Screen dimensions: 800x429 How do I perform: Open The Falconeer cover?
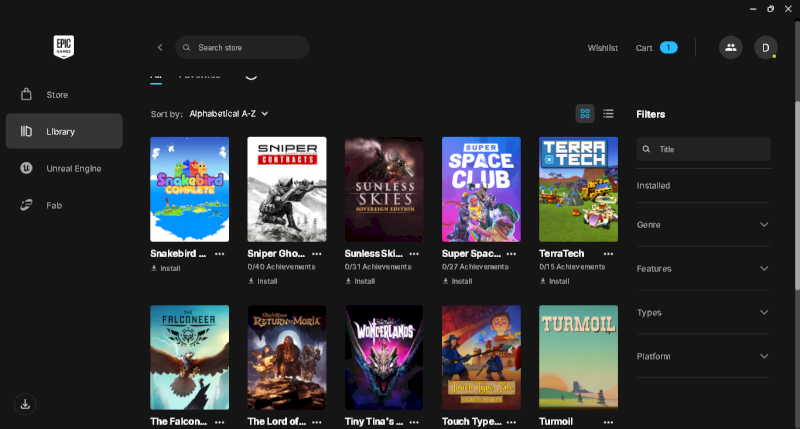click(189, 358)
